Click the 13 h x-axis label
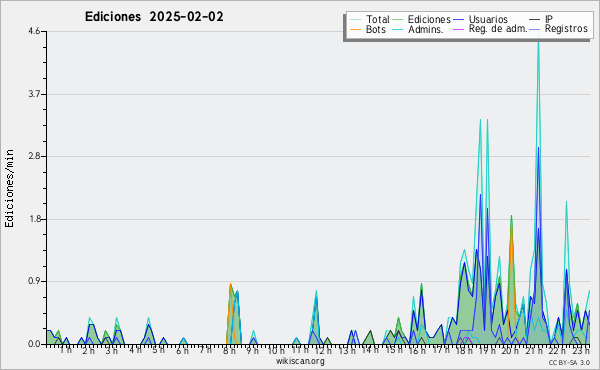Image resolution: width=600 pixels, height=370 pixels. (x=347, y=350)
